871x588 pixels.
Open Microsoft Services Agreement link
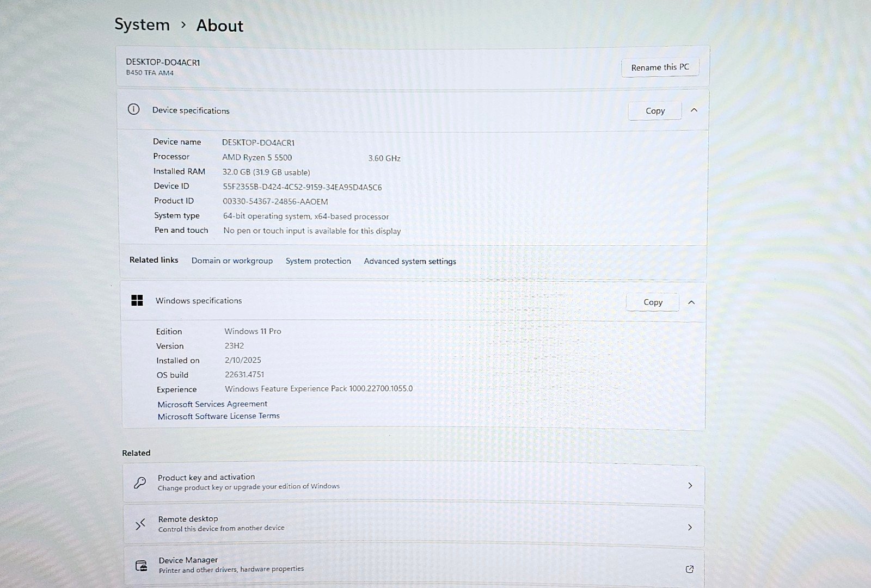212,404
